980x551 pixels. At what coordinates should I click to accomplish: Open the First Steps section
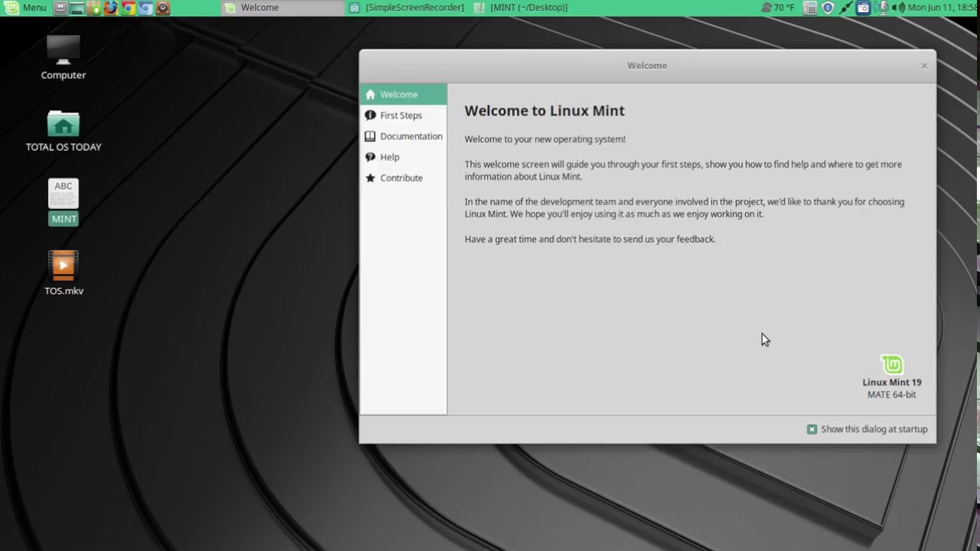tap(403, 116)
